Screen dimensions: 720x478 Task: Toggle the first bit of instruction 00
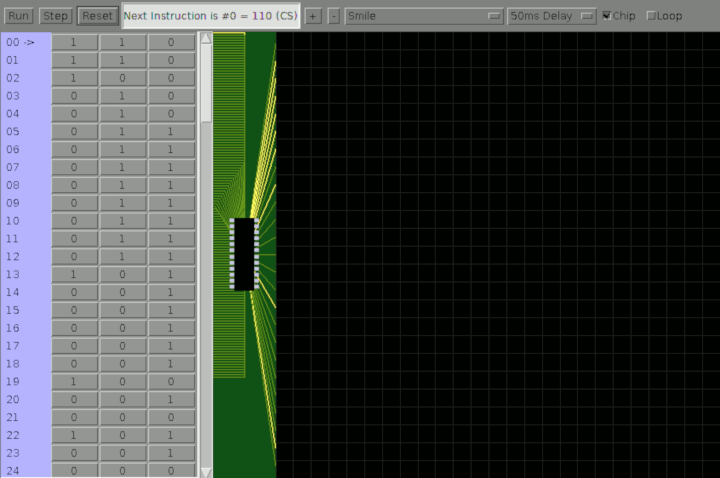pos(74,42)
